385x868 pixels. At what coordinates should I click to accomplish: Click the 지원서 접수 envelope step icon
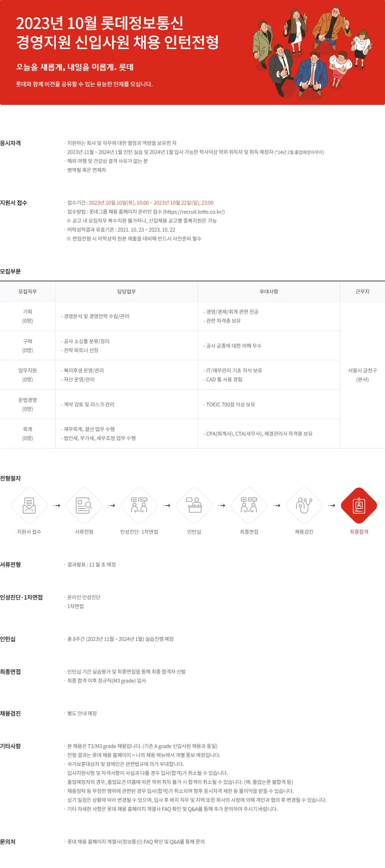pos(29,506)
